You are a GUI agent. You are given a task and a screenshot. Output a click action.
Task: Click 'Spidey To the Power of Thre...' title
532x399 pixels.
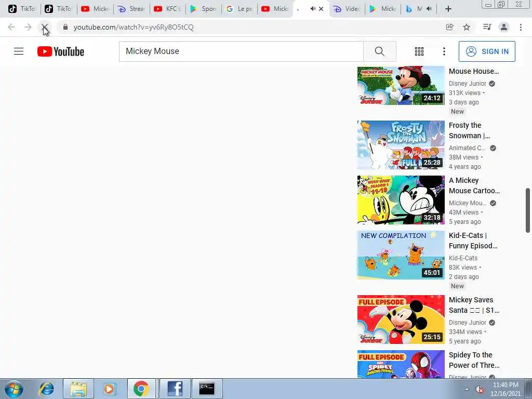click(474, 360)
